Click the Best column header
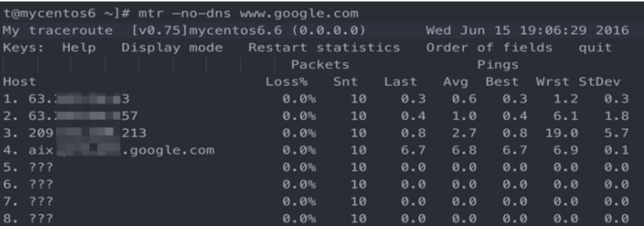This screenshot has width=644, height=226. coord(502,82)
